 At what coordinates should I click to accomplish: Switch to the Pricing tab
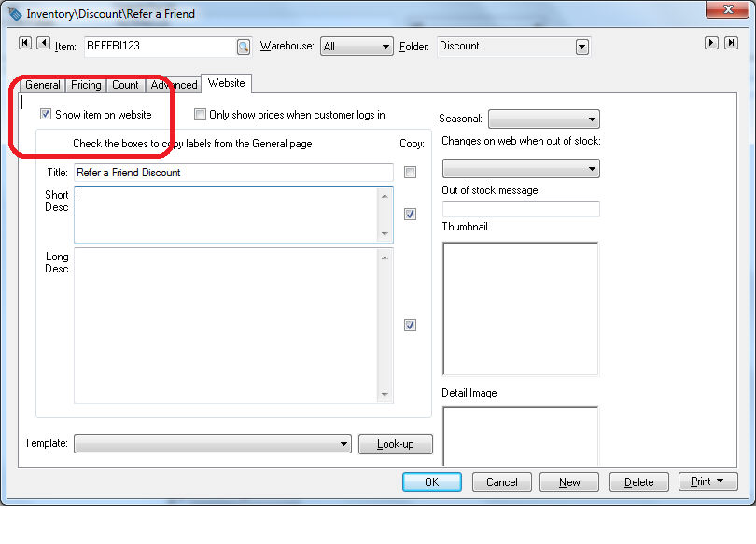(86, 85)
